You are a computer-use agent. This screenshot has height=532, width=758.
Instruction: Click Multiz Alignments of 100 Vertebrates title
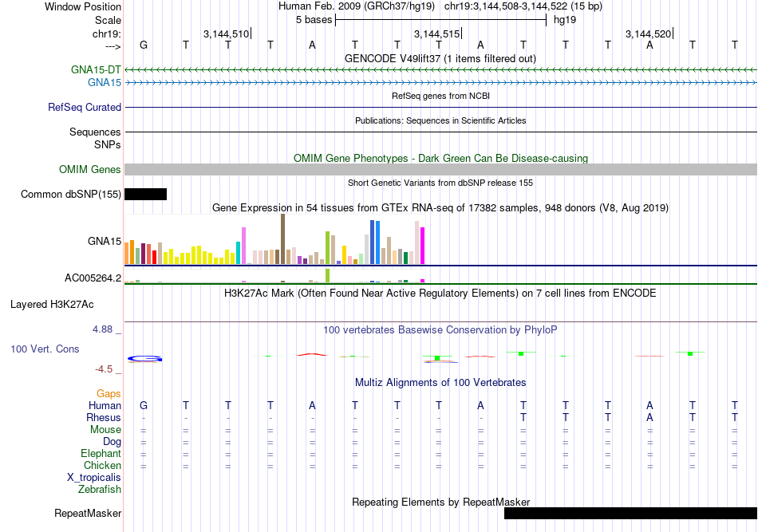[x=440, y=382]
